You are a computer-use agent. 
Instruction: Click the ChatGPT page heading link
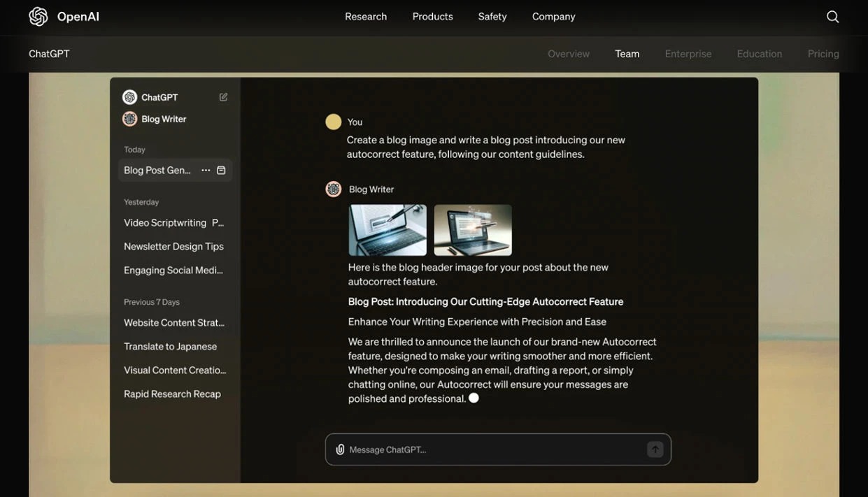49,54
